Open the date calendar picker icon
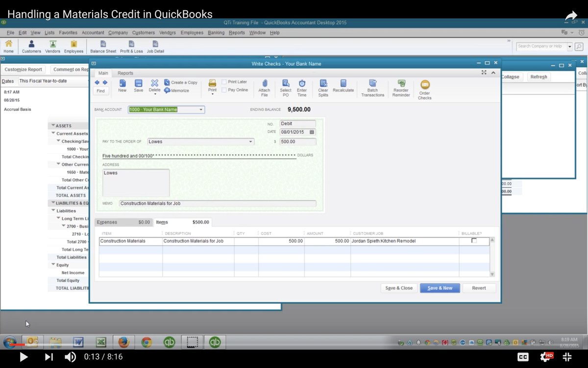The height and width of the screenshot is (368, 588). tap(312, 132)
